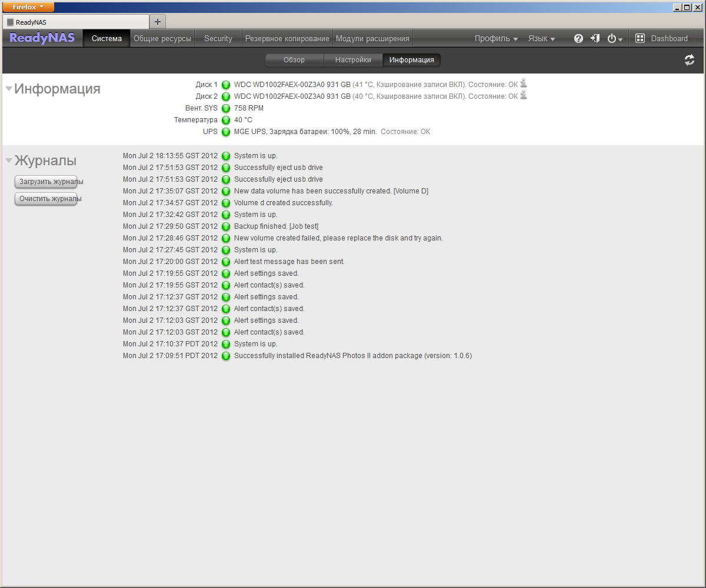Open the Профиль dropdown
Viewport: 706px width, 588px height.
497,38
